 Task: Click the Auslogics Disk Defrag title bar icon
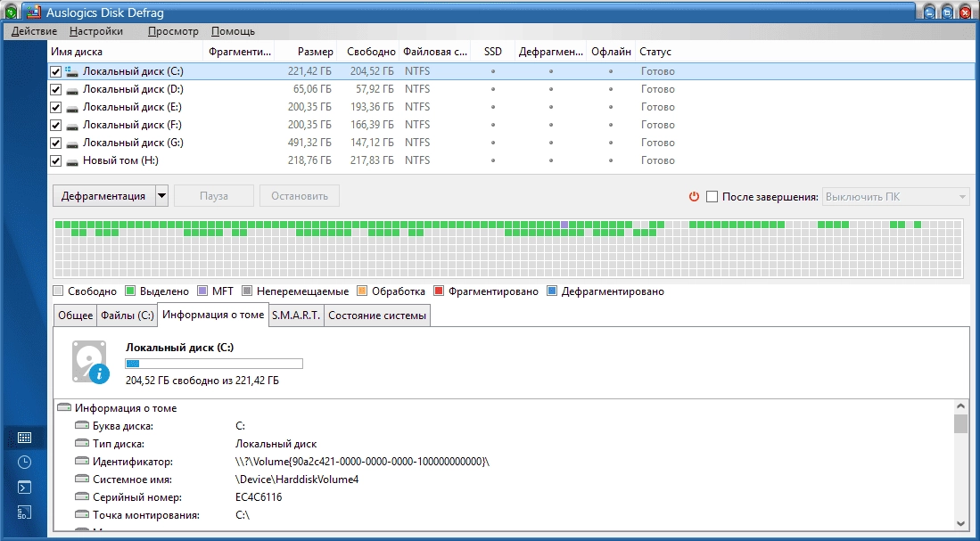[x=33, y=12]
